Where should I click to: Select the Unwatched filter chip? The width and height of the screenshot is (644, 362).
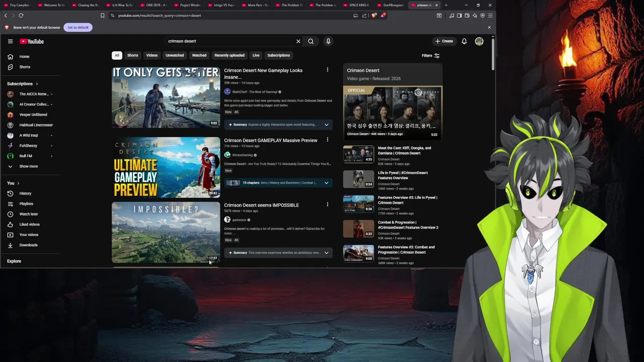pos(175,55)
